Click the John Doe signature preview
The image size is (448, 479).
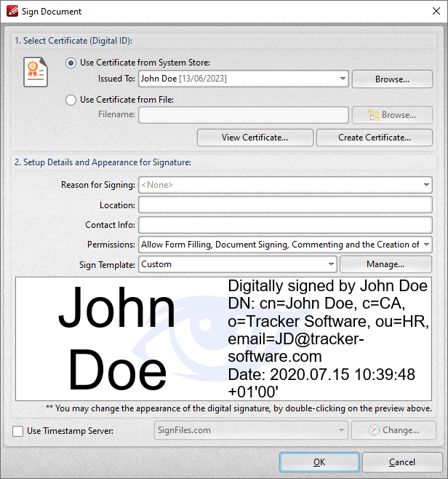click(x=223, y=339)
